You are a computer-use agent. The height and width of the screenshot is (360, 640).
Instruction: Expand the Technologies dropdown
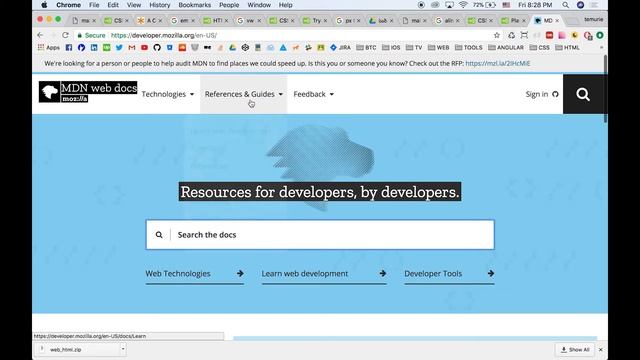(x=168, y=94)
